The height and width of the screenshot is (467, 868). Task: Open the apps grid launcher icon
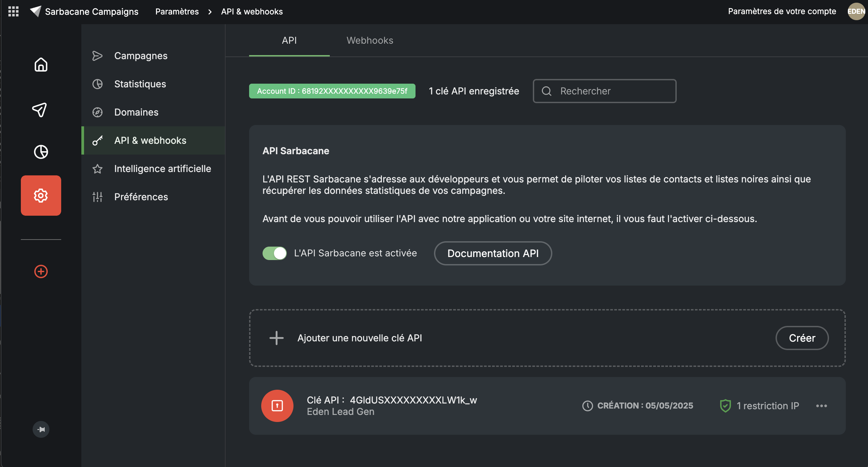pyautogui.click(x=13, y=11)
